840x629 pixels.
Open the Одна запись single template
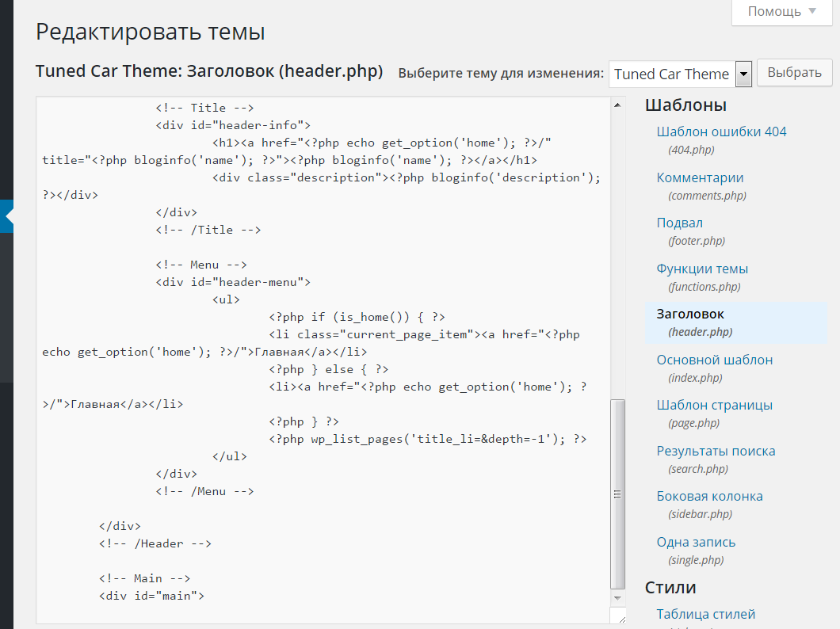(696, 543)
